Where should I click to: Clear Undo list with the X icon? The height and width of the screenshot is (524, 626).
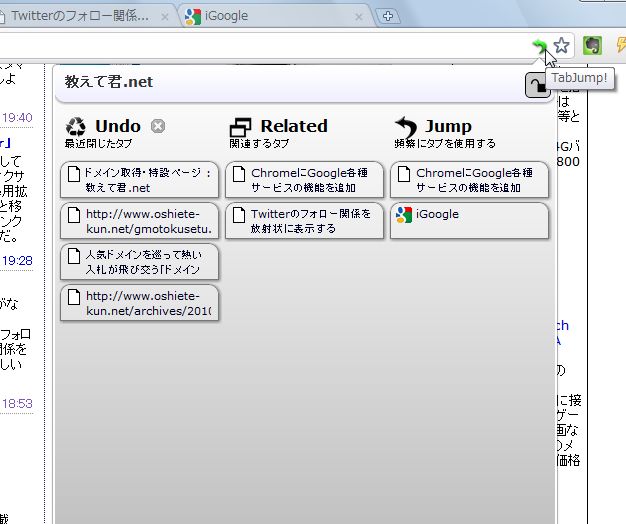click(x=158, y=126)
